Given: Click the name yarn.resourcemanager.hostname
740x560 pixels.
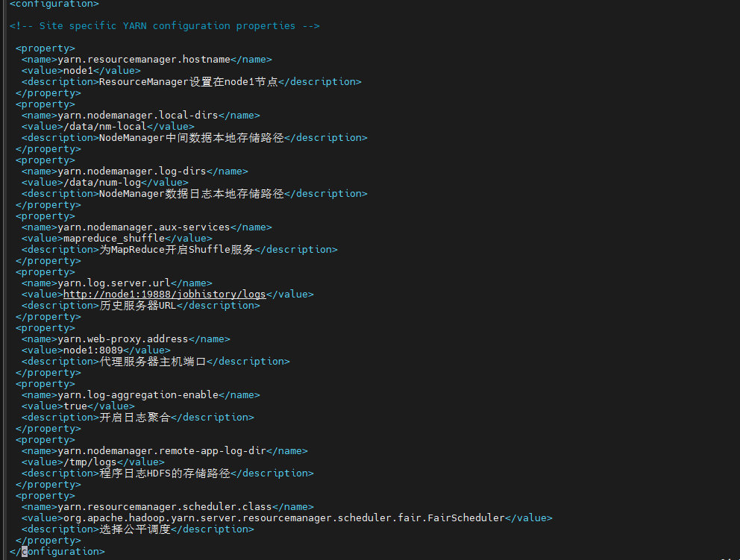Looking at the screenshot, I should [x=144, y=60].
